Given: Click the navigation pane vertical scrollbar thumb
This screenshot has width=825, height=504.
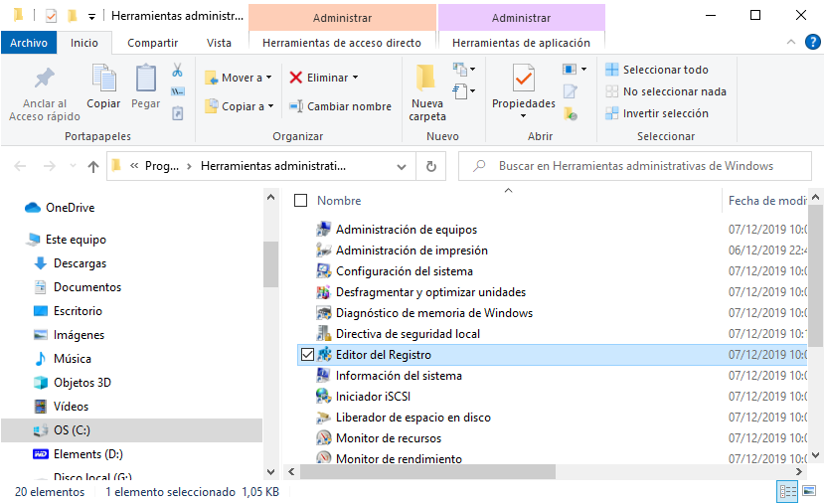Looking at the screenshot, I should coord(270,264).
